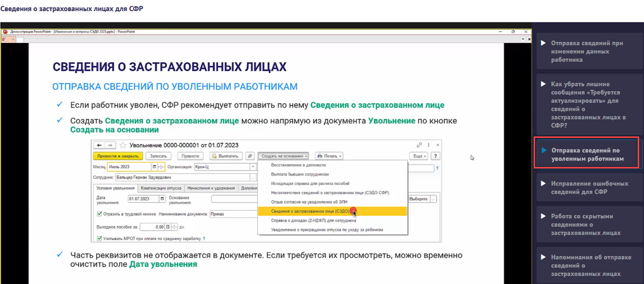Click the help question mark button near Еще

coord(435,156)
